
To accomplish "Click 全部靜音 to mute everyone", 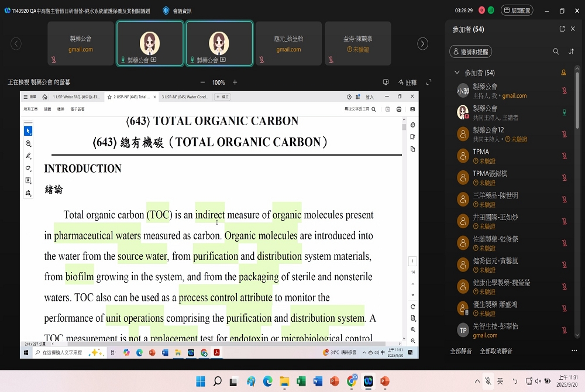I will (x=461, y=351).
